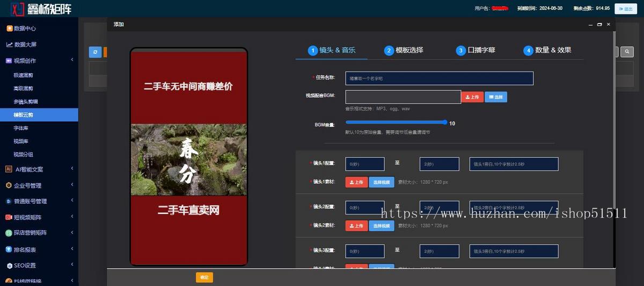The image size is (644, 286).
Task: Click the magnifier search icon button
Action: (627, 52)
